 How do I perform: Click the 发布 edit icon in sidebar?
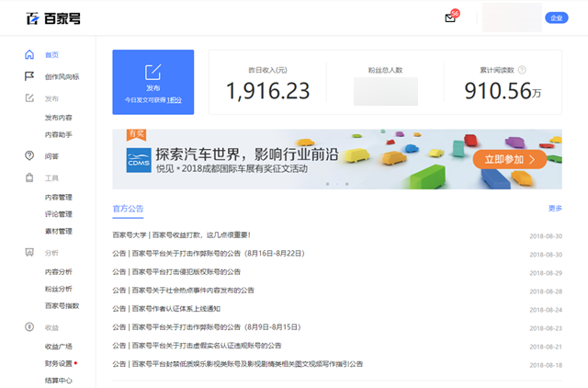[x=29, y=98]
